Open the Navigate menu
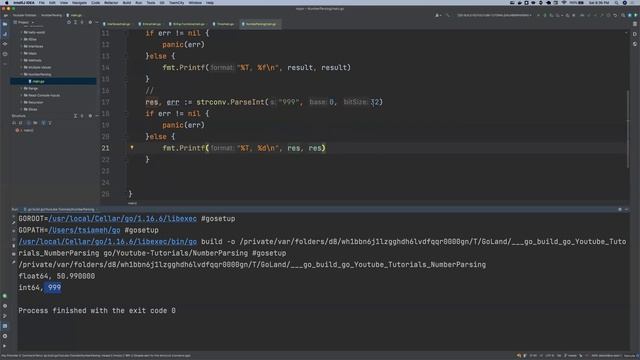The image size is (640, 360). coord(79,3)
